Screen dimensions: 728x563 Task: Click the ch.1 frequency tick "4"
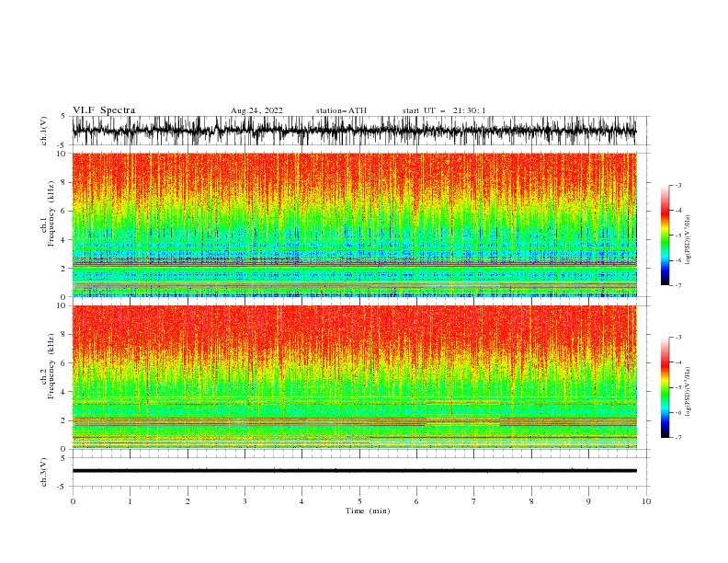click(63, 240)
